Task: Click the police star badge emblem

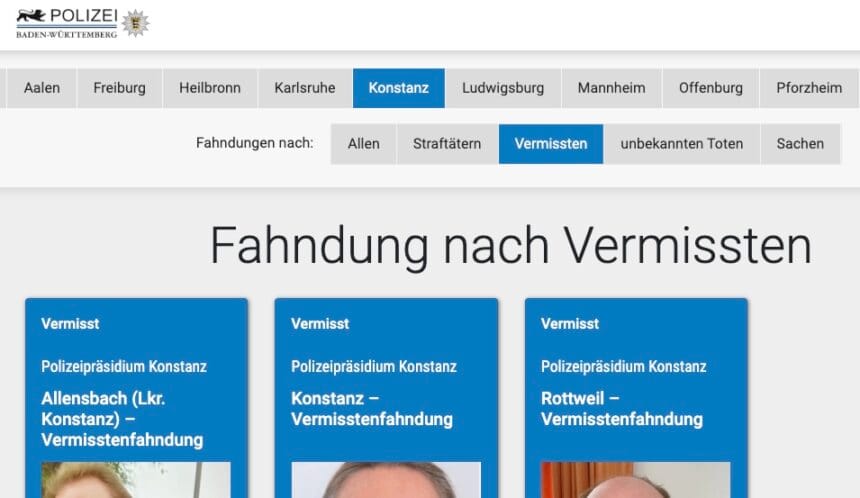Action: (135, 23)
